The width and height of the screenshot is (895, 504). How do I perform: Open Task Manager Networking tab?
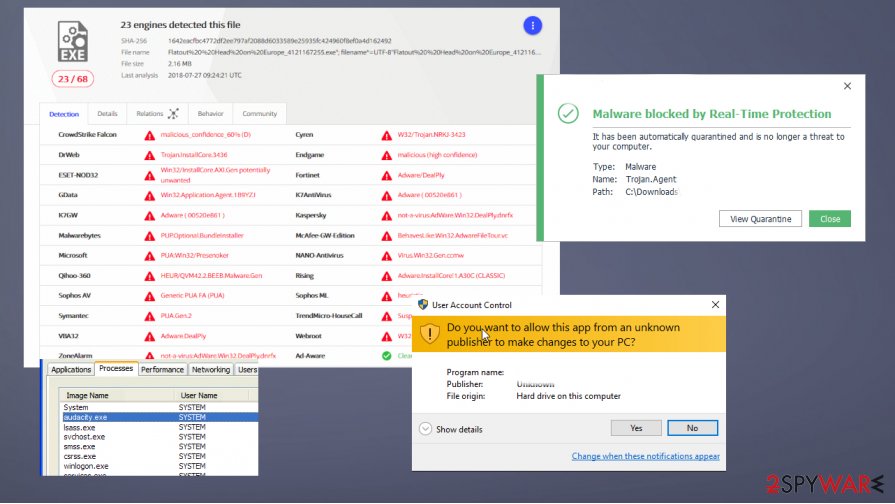coord(211,369)
